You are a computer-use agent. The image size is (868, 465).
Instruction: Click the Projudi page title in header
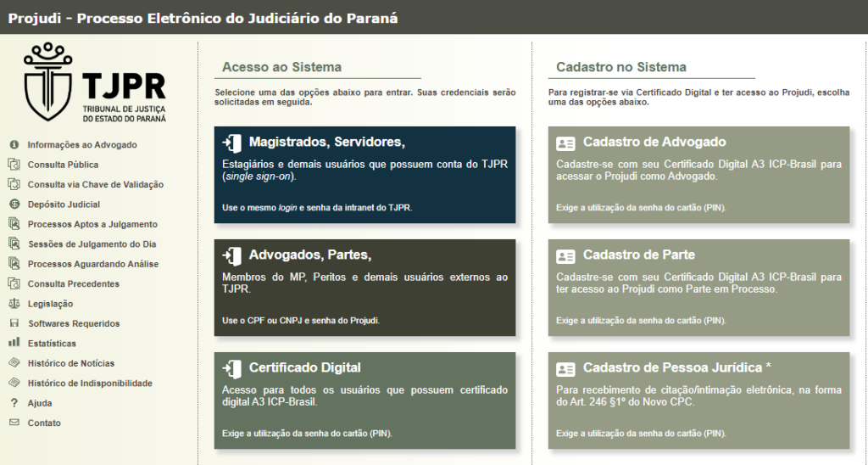[x=203, y=19]
